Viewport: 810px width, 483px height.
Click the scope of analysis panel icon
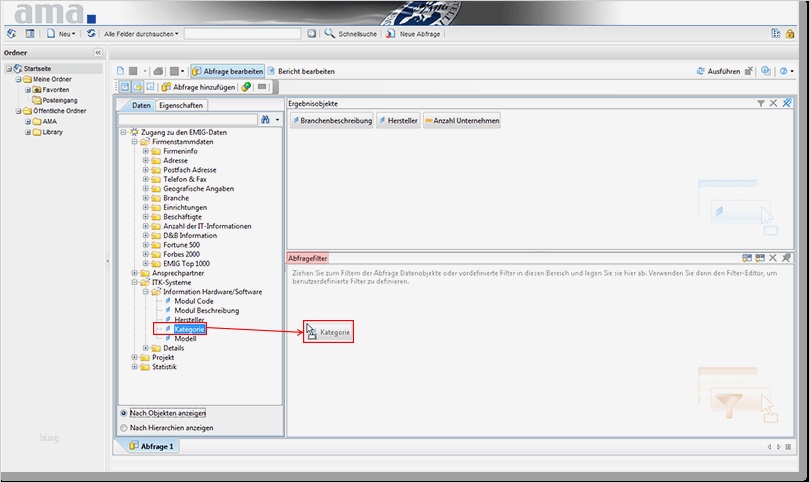pos(150,87)
